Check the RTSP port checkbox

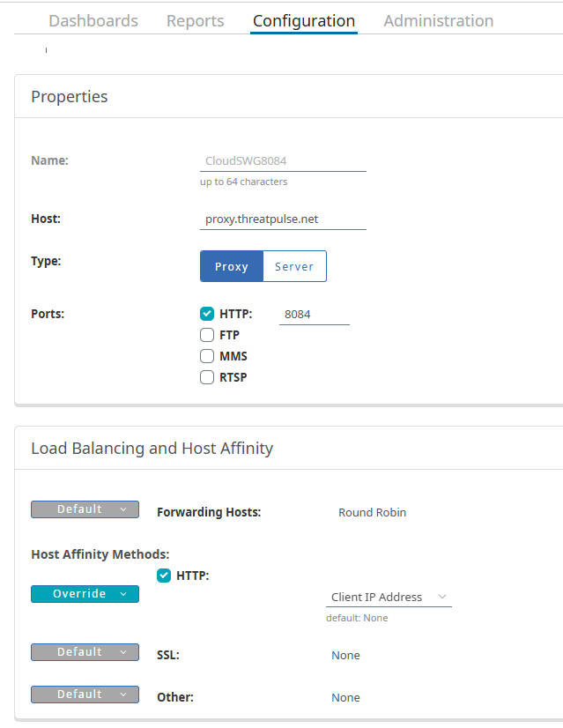pos(207,377)
